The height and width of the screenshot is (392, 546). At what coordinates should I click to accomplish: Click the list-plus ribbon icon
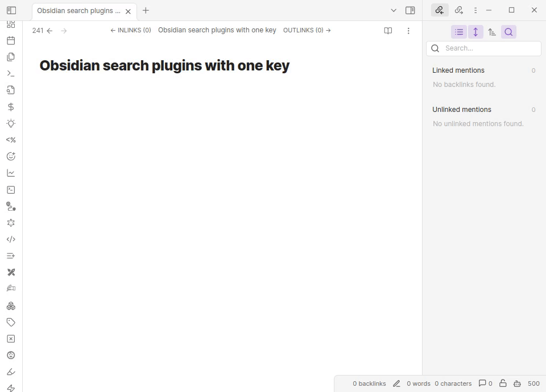tap(11, 256)
